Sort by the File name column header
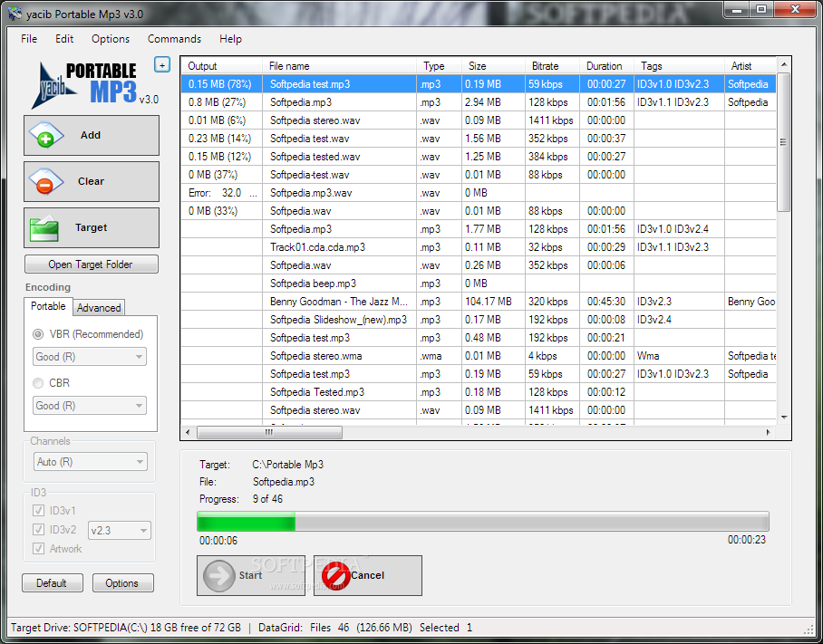The image size is (823, 644). click(339, 66)
